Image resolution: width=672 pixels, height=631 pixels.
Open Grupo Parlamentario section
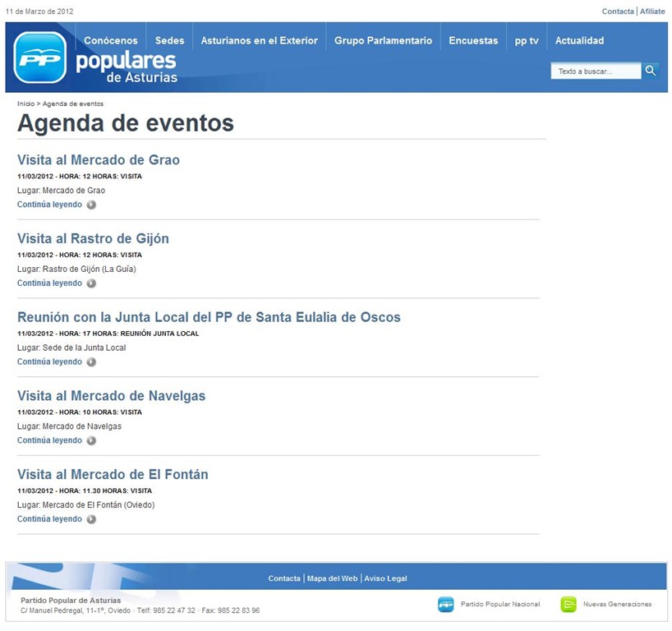click(383, 41)
